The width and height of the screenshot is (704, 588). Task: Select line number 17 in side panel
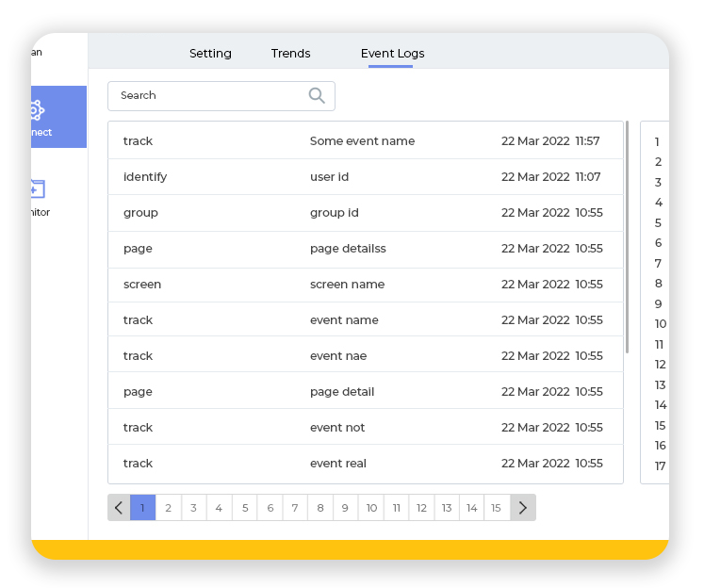click(x=660, y=465)
